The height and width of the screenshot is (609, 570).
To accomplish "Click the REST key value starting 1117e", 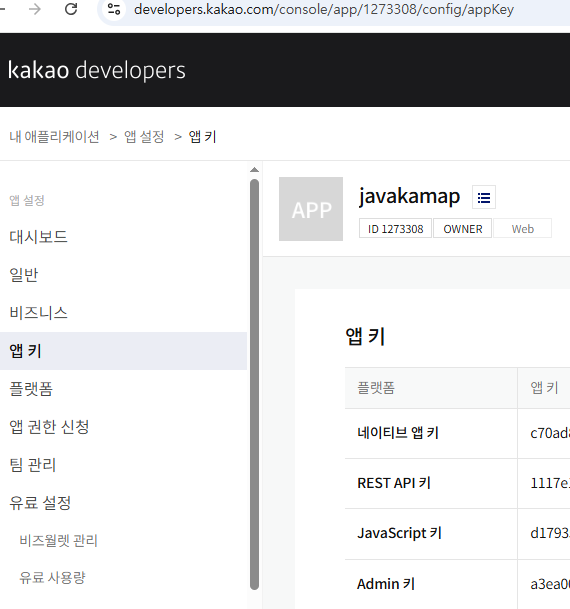I will [x=550, y=483].
